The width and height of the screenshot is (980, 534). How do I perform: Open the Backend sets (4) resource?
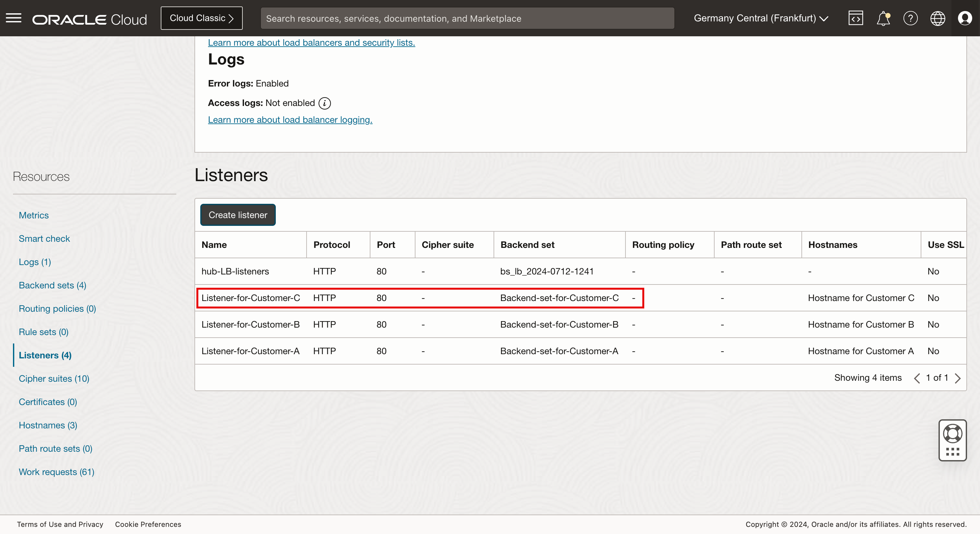pyautogui.click(x=52, y=285)
